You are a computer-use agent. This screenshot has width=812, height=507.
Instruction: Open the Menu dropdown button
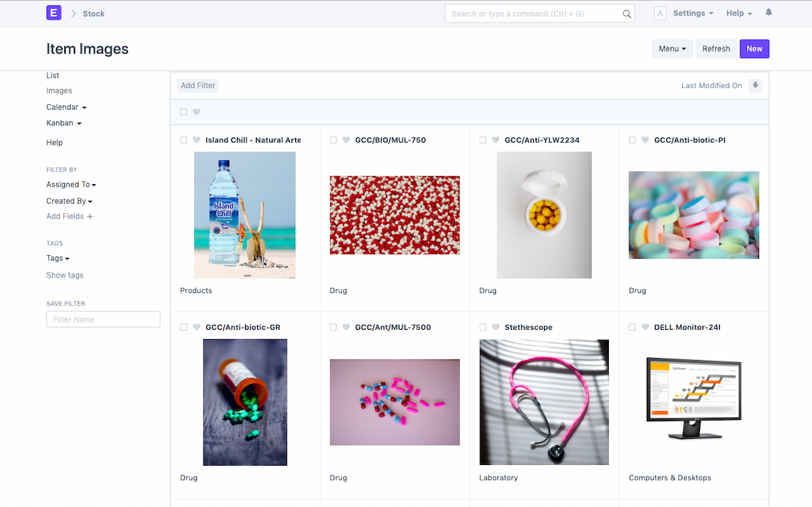coord(672,49)
